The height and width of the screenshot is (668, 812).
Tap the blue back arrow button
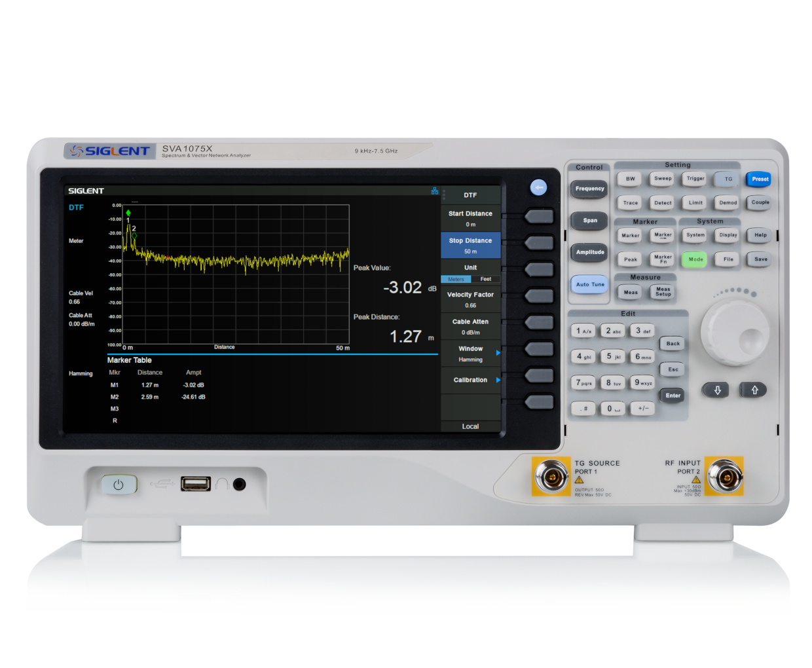click(x=538, y=188)
